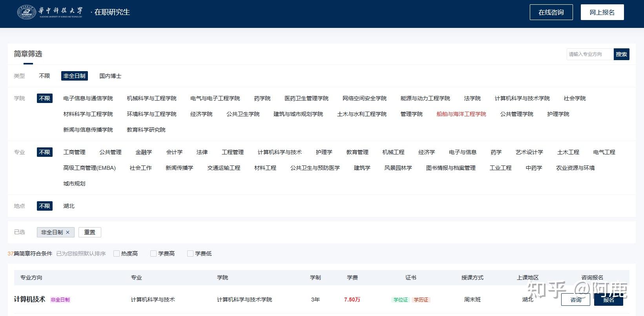The width and height of the screenshot is (644, 316).
Task: Filter by 能源与动力工程学院
Action: (425, 98)
